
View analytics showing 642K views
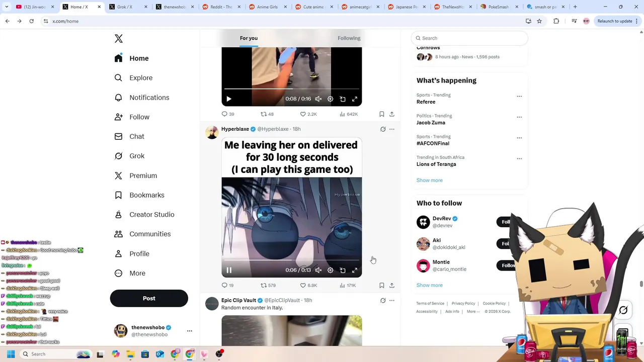tap(349, 114)
